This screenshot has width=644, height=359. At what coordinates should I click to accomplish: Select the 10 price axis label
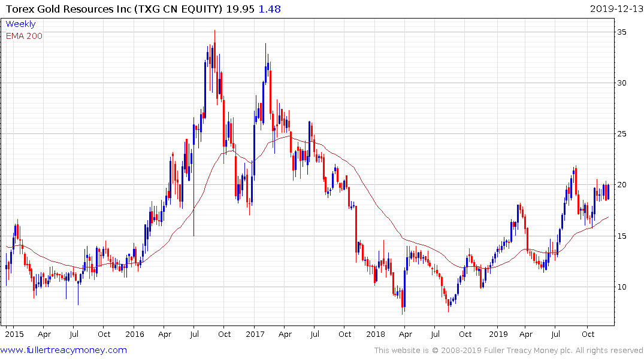[622, 287]
